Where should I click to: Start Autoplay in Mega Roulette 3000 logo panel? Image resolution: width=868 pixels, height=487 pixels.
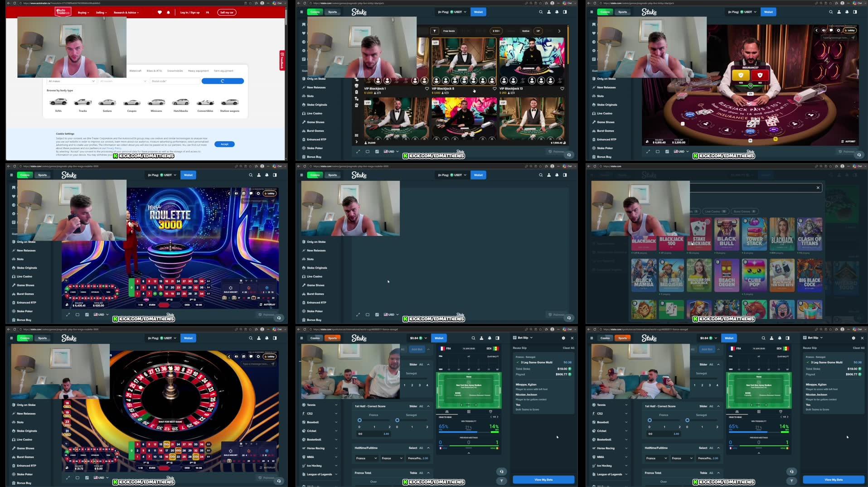point(268,304)
